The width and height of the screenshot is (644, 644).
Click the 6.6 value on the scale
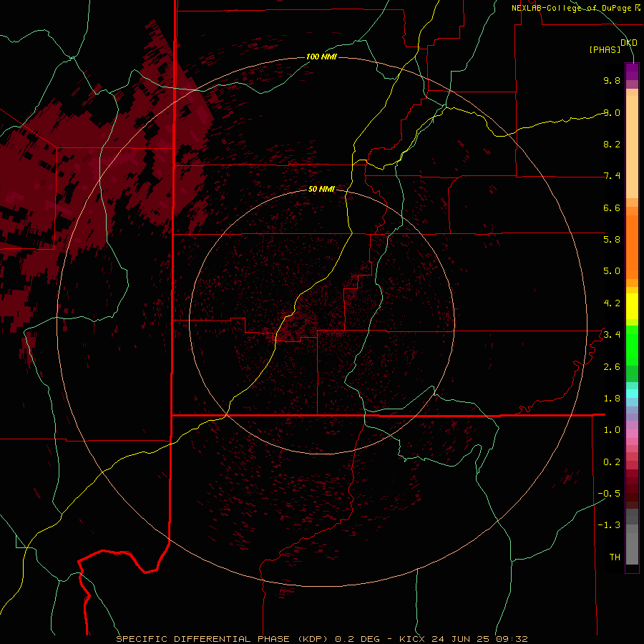click(x=612, y=208)
